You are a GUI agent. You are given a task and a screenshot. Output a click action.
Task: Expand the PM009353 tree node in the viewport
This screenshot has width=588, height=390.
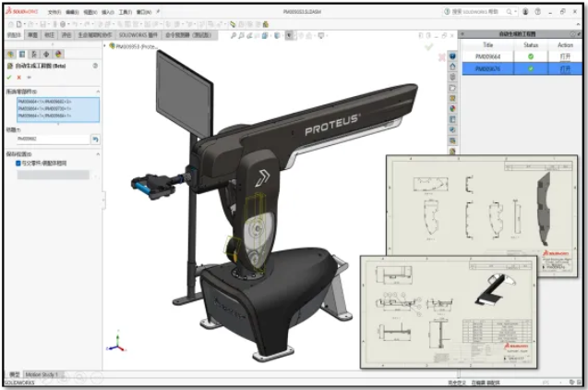(110, 45)
